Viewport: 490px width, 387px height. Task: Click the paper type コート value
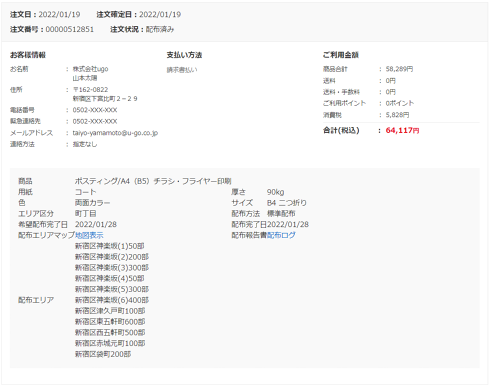coord(86,192)
